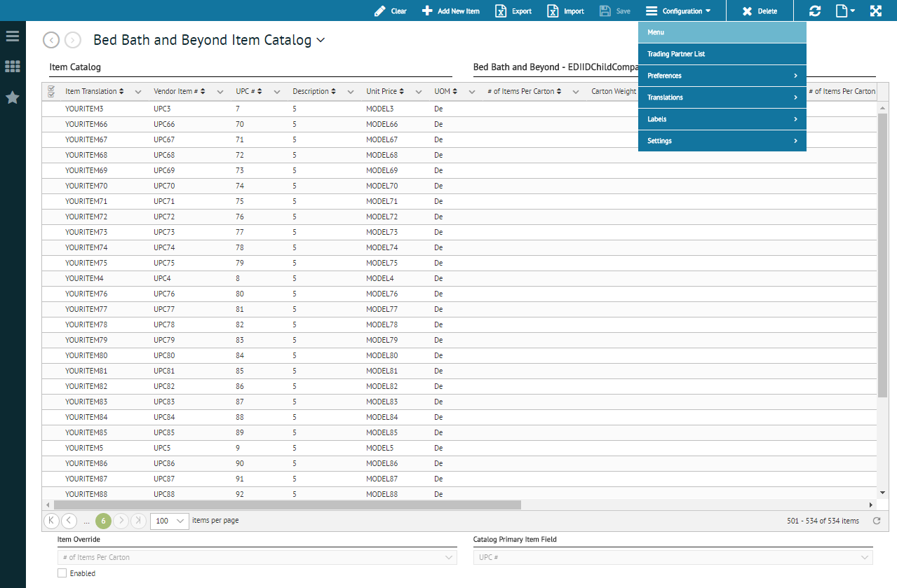Click the Add New Item plus icon
The image size is (897, 588).
[x=427, y=11]
